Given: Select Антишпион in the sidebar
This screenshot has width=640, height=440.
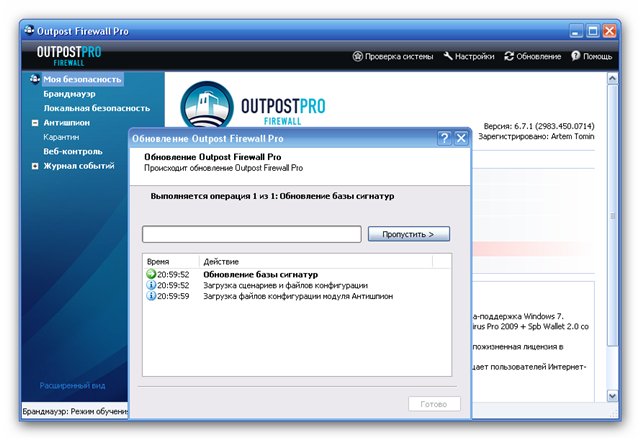Looking at the screenshot, I should coord(67,122).
